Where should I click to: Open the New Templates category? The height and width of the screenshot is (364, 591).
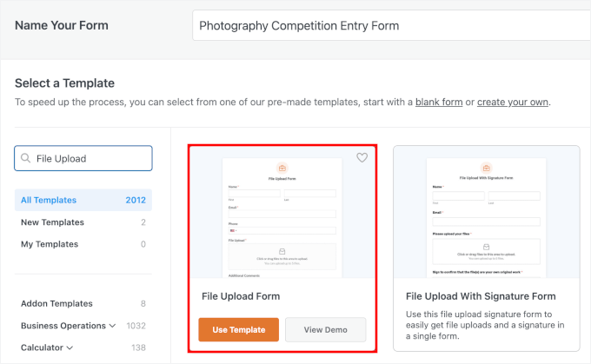pyautogui.click(x=52, y=222)
